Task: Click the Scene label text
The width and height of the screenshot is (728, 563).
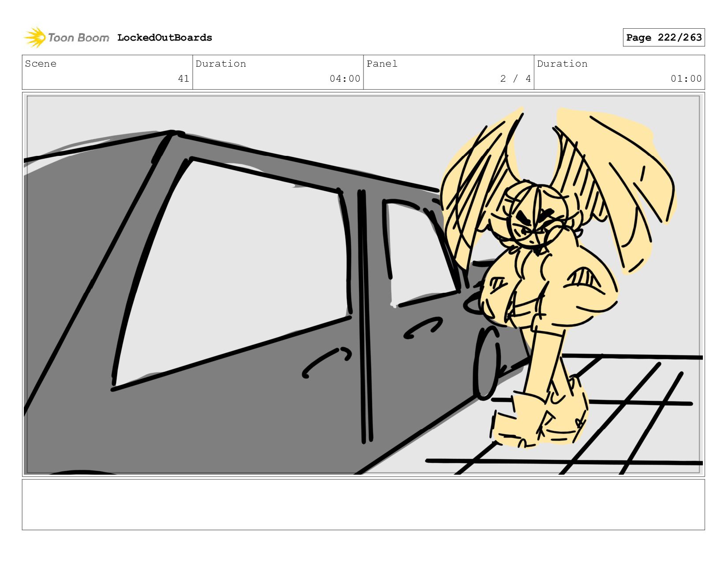Action: tap(41, 64)
